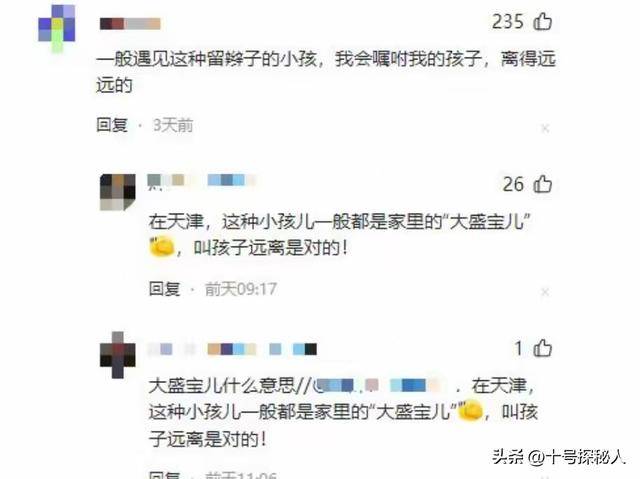Like the reply showing 1 like

(x=542, y=348)
